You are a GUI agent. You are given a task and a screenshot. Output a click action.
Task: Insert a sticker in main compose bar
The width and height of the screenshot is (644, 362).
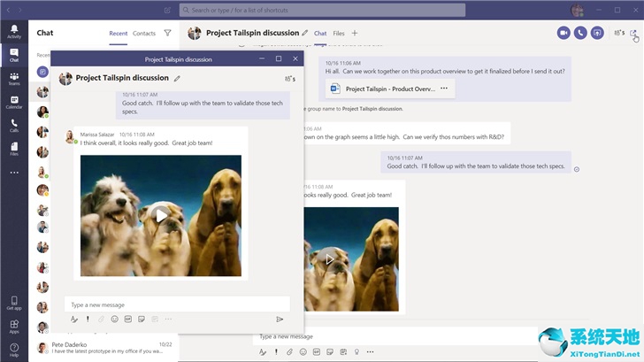tap(330, 351)
